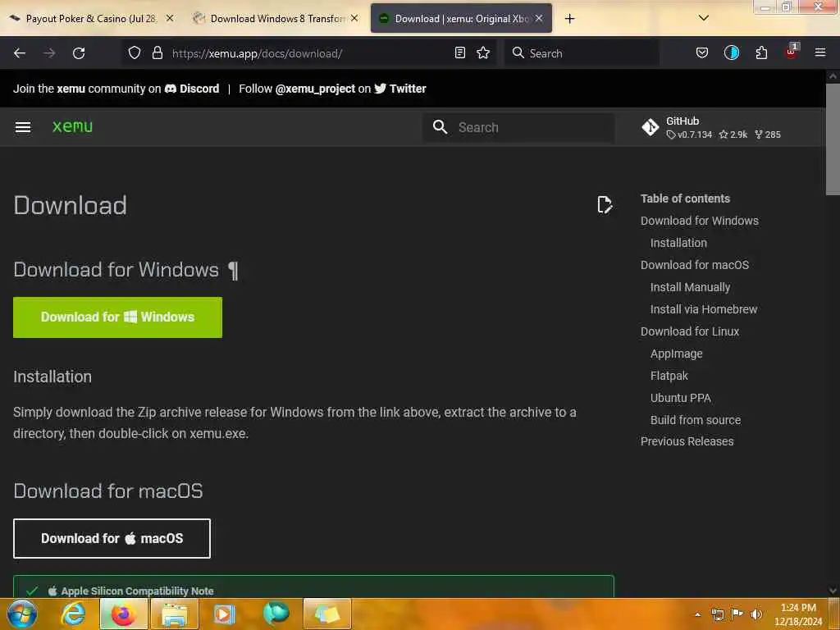This screenshot has width=840, height=630.
Task: Open the Discord community link
Action: [192, 89]
